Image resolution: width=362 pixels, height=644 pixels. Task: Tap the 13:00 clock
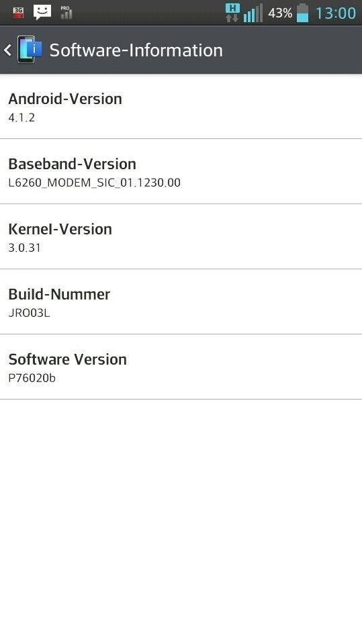(x=336, y=13)
